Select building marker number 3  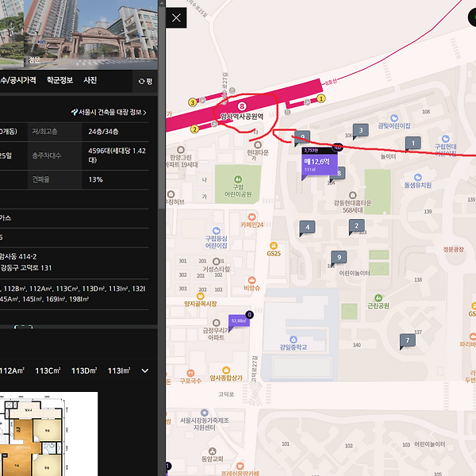click(x=360, y=130)
